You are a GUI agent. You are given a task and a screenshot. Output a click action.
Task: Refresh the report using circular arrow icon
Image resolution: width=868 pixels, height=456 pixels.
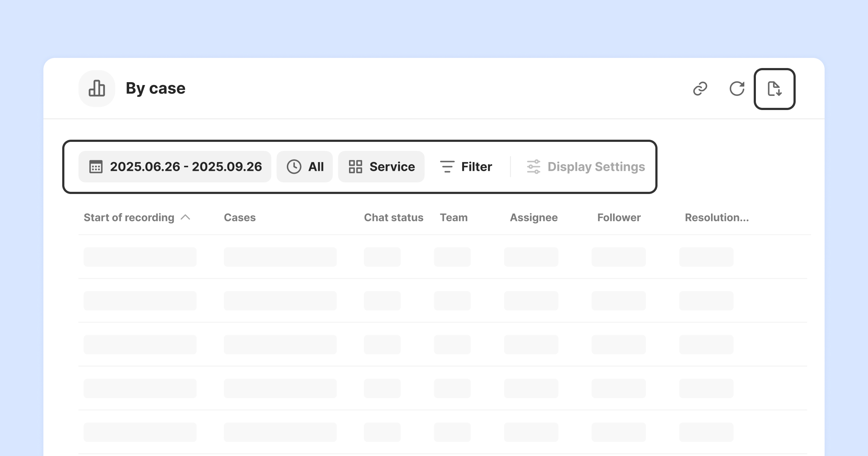coord(737,89)
